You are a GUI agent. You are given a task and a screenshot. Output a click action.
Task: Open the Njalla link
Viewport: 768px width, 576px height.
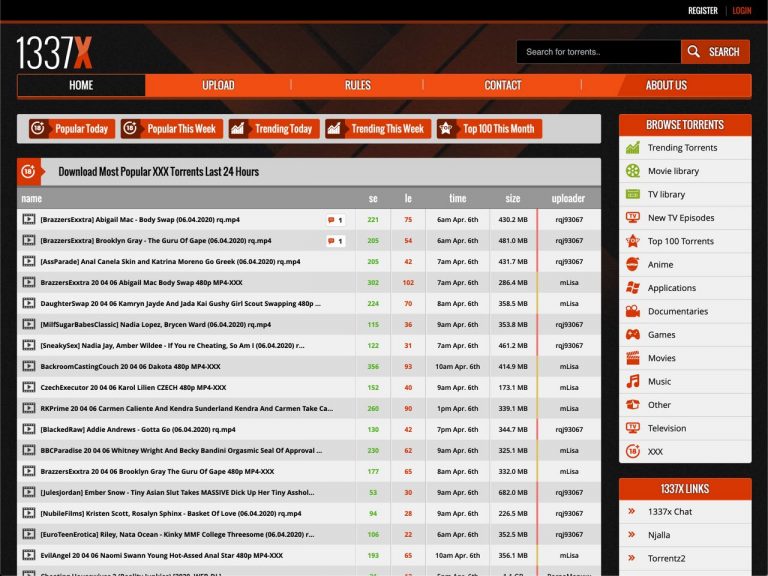click(x=659, y=535)
